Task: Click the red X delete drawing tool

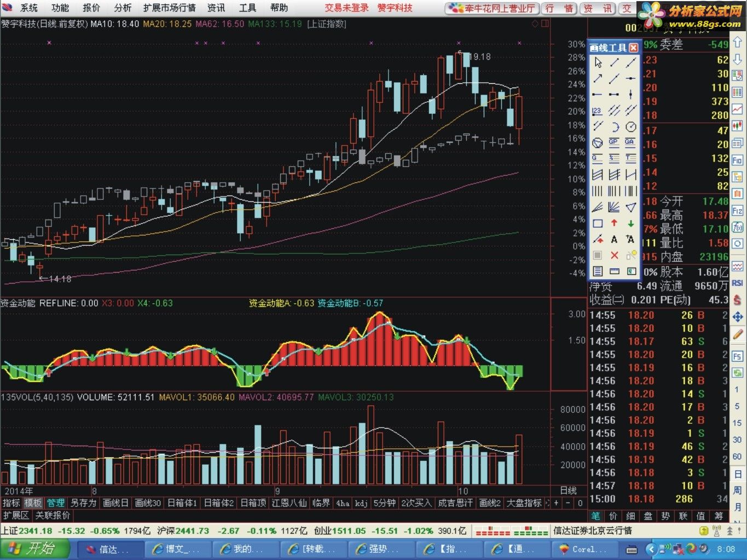Action: tap(614, 255)
